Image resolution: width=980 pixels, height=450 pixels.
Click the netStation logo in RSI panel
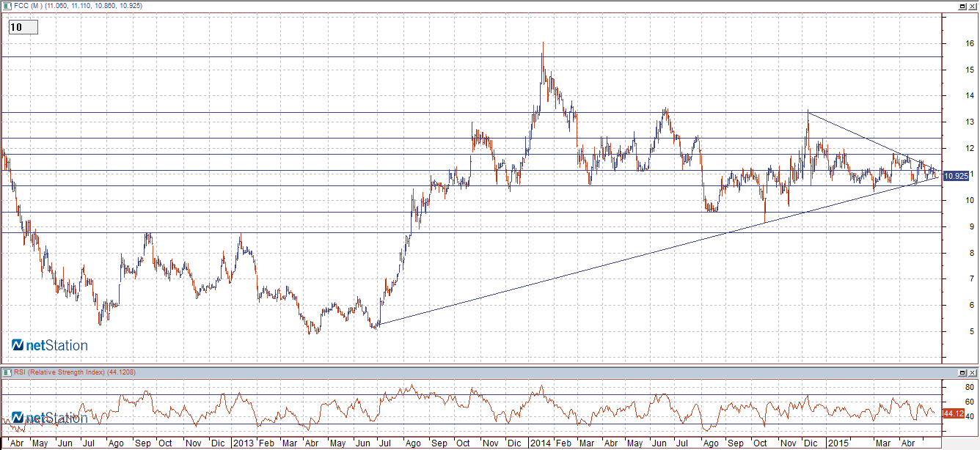[50, 418]
